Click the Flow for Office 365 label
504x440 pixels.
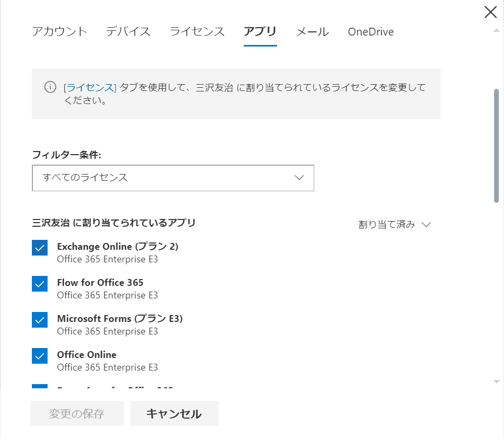[x=100, y=283]
